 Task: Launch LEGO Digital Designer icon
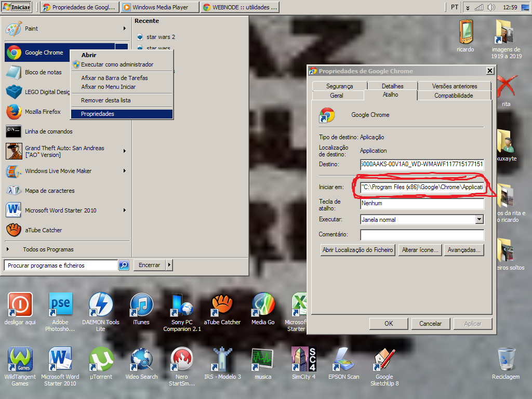tap(14, 92)
